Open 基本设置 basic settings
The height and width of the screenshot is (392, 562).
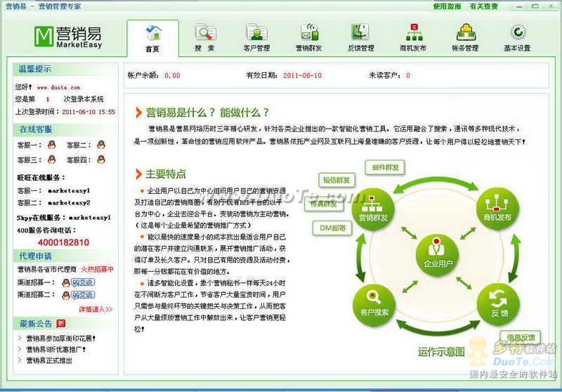pyautogui.click(x=517, y=38)
